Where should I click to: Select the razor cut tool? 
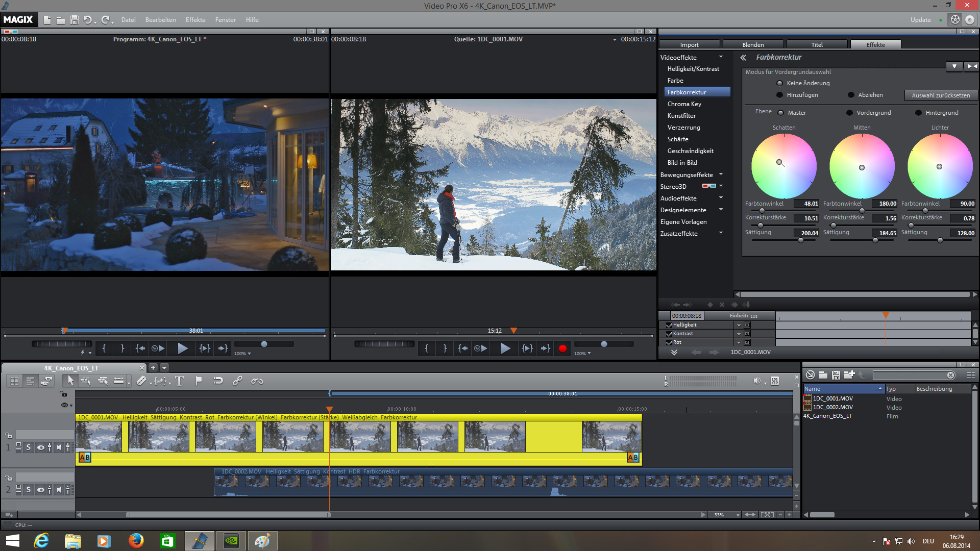point(141,381)
